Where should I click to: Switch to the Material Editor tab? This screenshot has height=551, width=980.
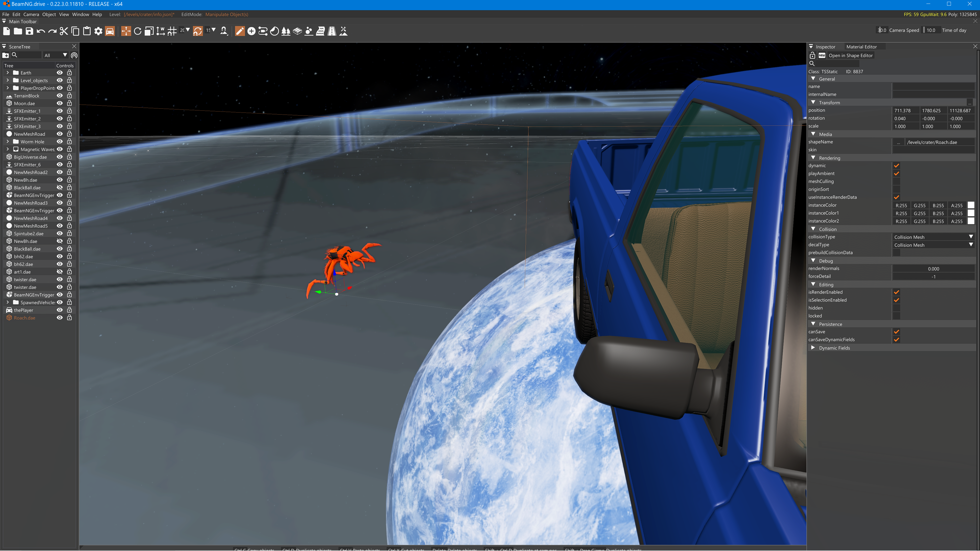click(x=861, y=47)
